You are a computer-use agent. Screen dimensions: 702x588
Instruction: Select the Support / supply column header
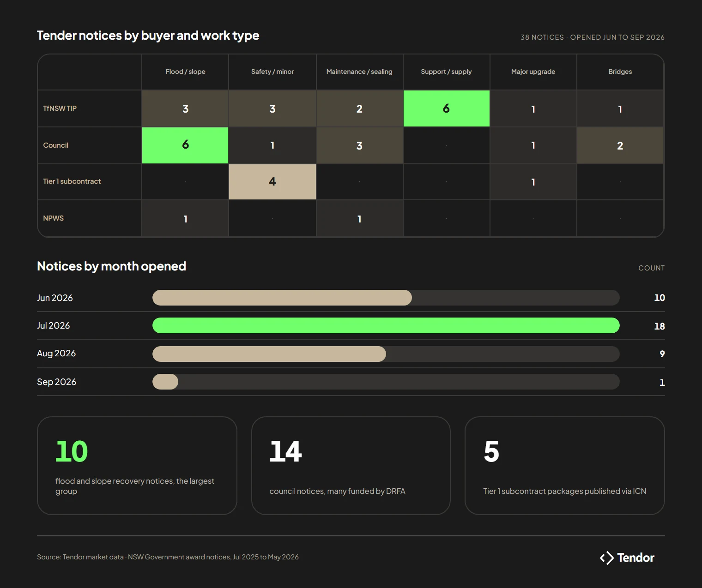click(x=446, y=72)
